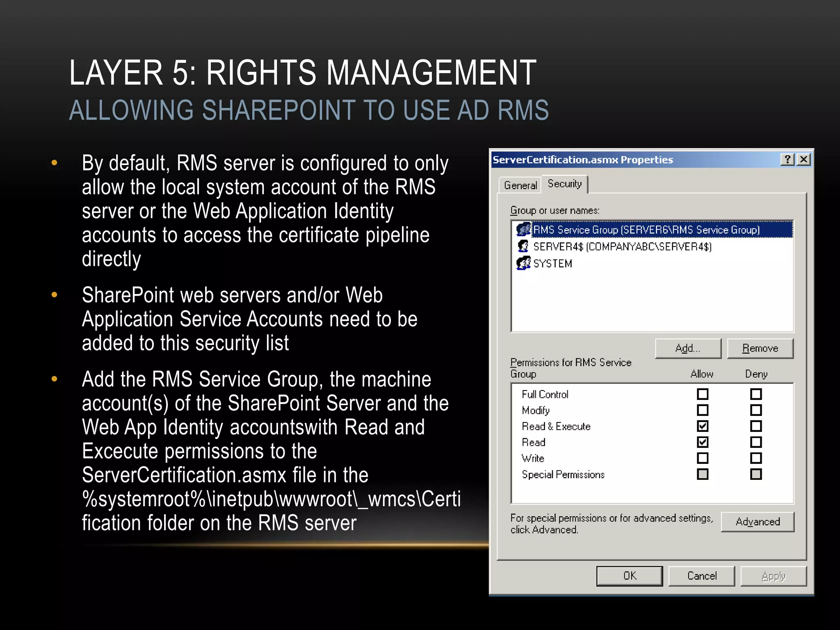
Task: Check Allow for Modify permission
Action: pyautogui.click(x=703, y=410)
